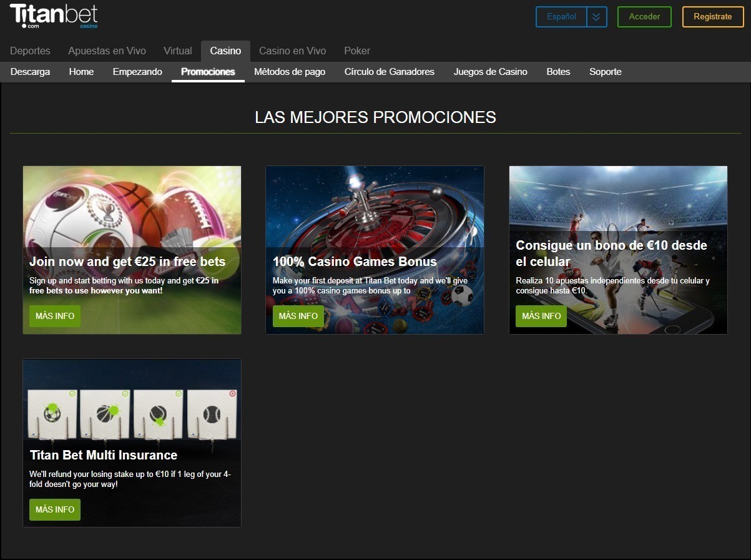Click 'LAS MEJORES PROMOCIONES' title text
The height and width of the screenshot is (560, 751).
[375, 117]
